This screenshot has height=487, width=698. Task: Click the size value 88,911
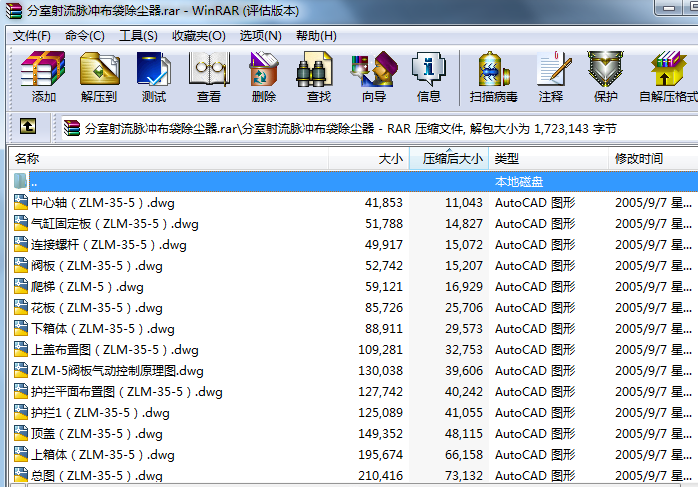[x=384, y=328]
